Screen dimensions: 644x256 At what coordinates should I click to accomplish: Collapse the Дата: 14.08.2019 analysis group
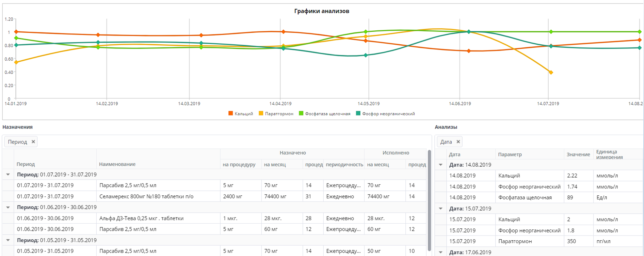click(440, 165)
